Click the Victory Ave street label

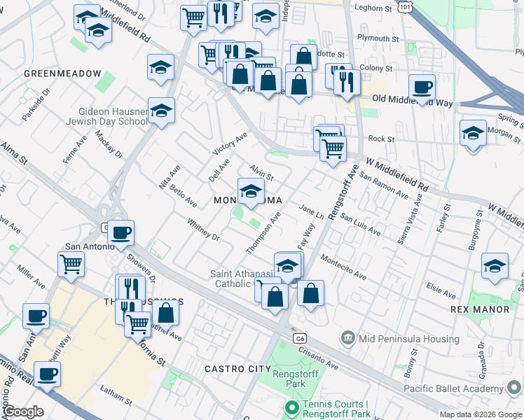tap(230, 143)
